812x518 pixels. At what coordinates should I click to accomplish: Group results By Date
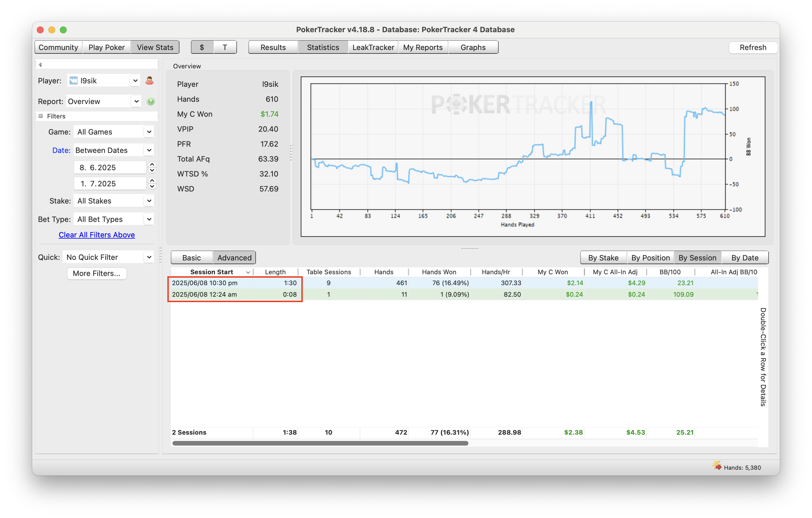pos(745,258)
